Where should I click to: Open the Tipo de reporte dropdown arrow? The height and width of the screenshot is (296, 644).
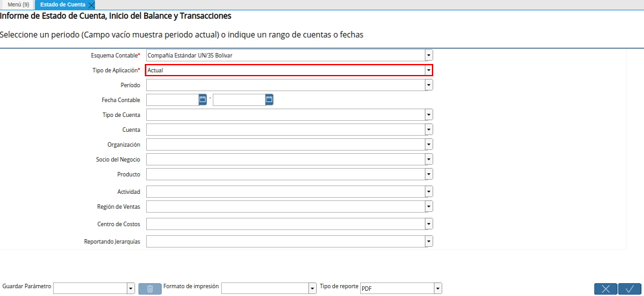click(438, 289)
